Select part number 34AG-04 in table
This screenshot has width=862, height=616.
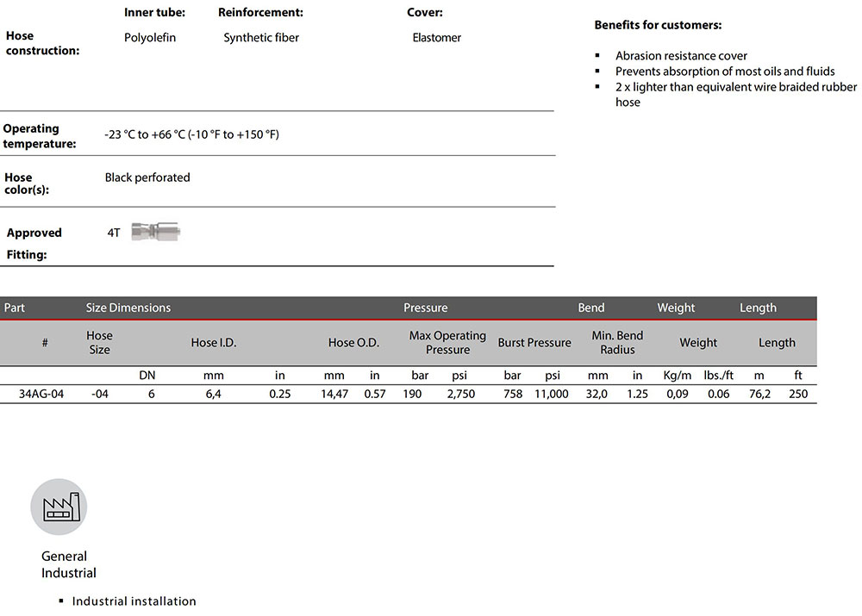tap(44, 394)
